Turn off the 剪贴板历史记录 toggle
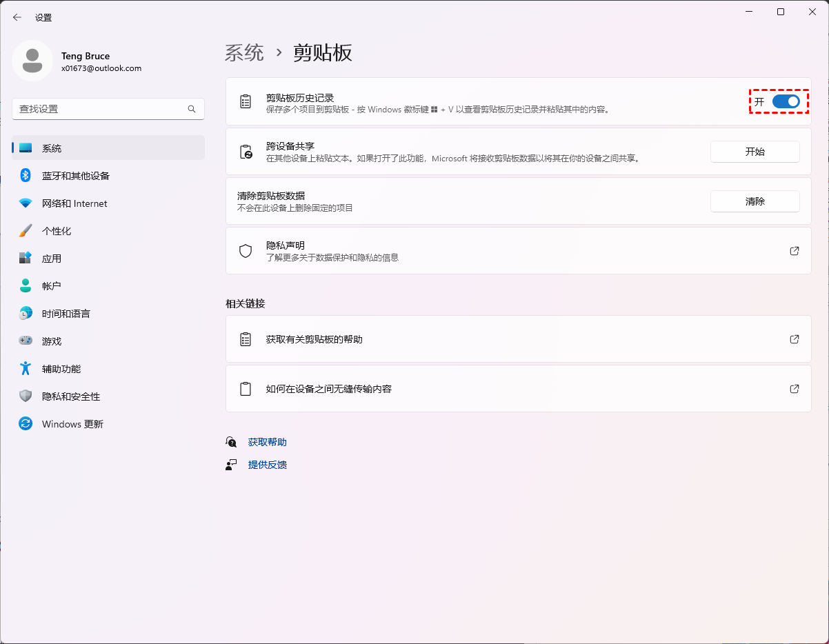The height and width of the screenshot is (644, 829). (786, 102)
